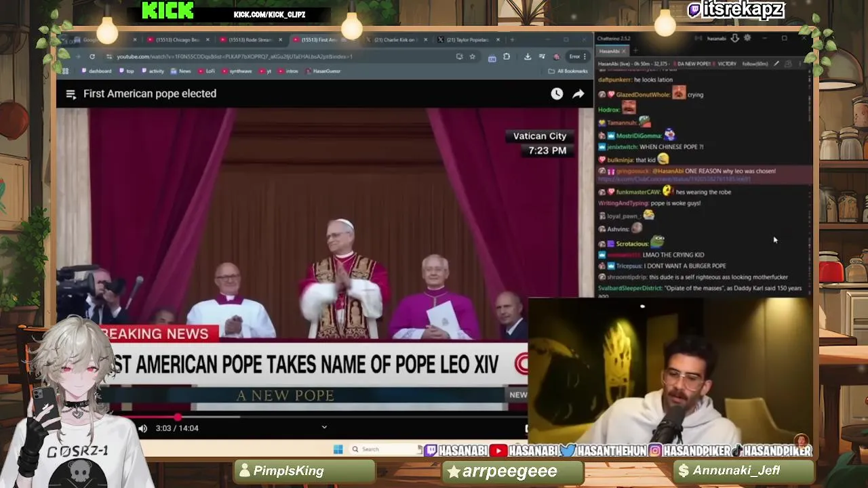
Task: Open the intros bookmark
Action: click(288, 71)
